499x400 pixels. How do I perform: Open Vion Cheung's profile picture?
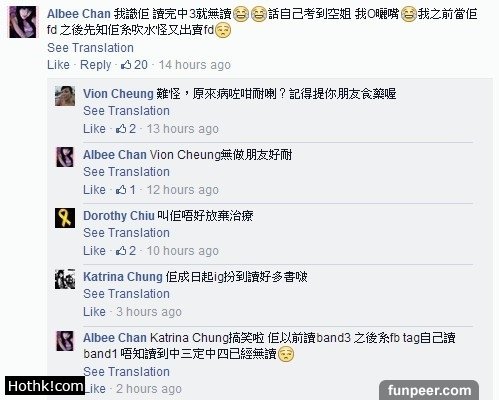tap(65, 96)
